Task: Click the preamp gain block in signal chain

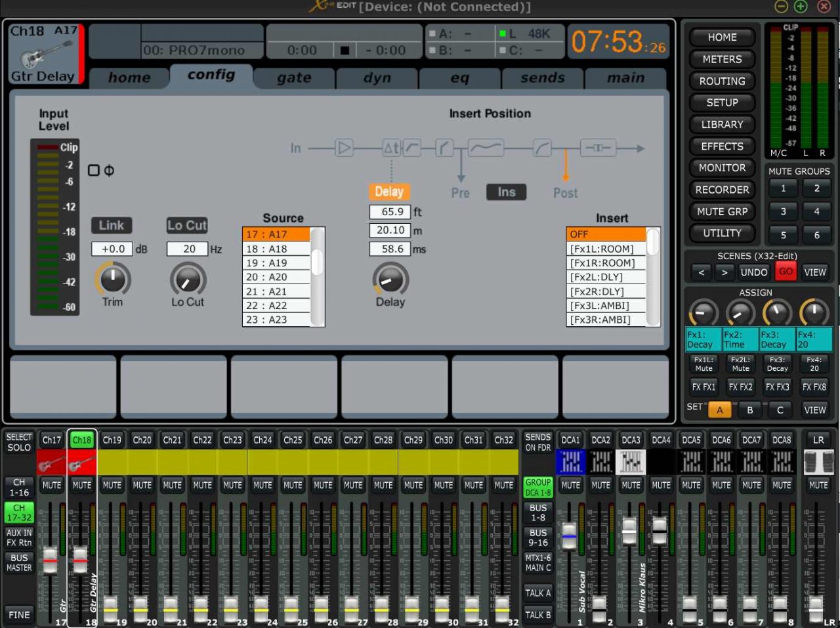Action: tap(344, 148)
